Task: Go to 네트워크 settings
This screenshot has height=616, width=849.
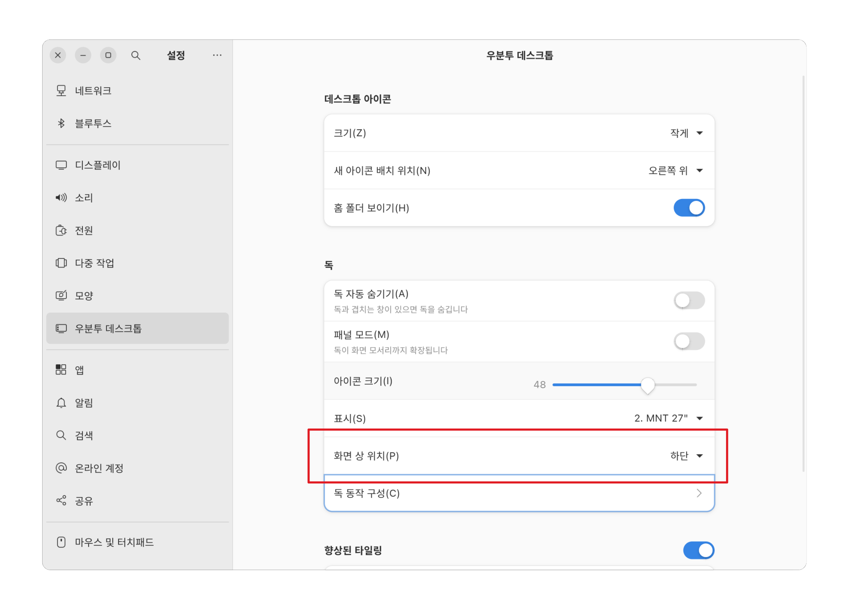Action: click(137, 91)
